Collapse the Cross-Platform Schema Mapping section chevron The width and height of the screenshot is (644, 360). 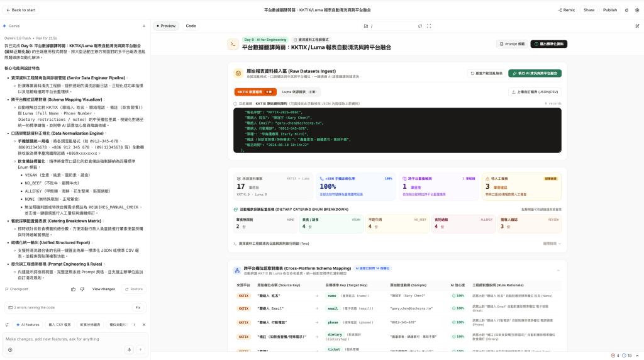click(x=558, y=271)
